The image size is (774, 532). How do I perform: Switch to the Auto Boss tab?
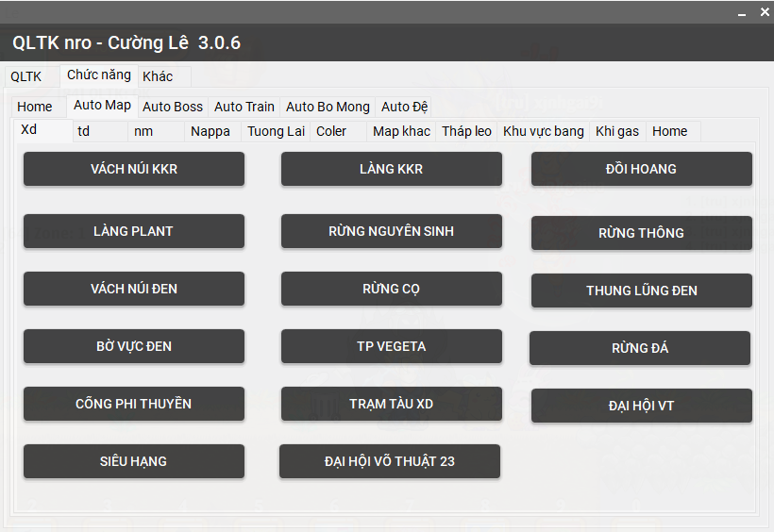click(x=173, y=107)
